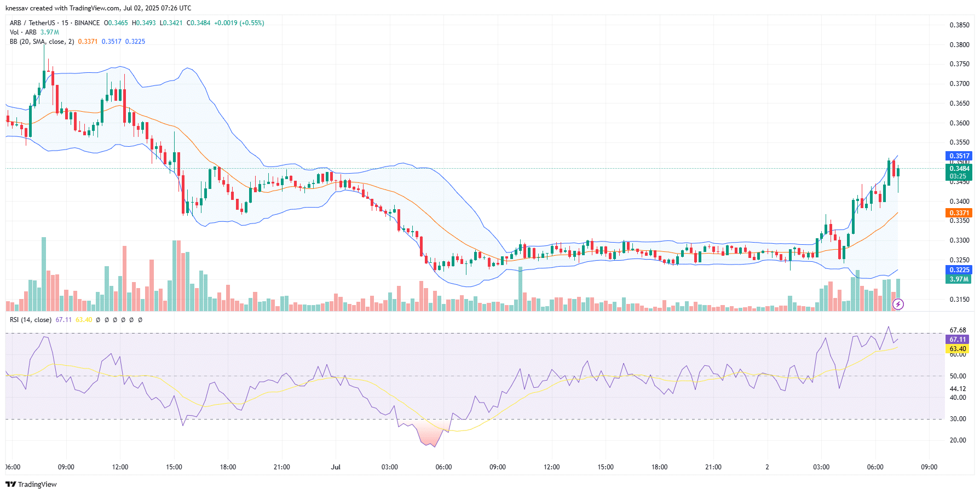Viewport: 980px width, 494px height.
Task: Click the 0.3517 upper band value in BB legend
Action: 112,42
